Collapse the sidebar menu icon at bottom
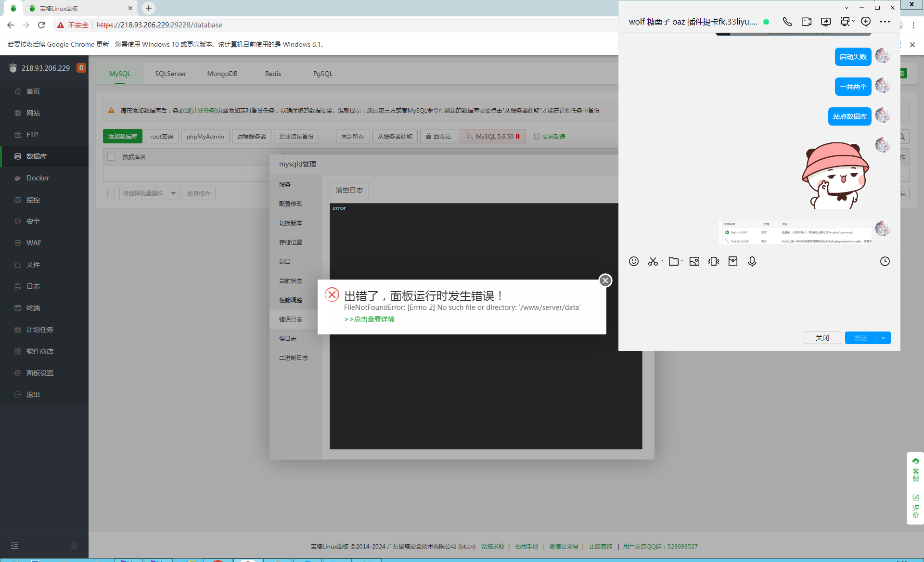The height and width of the screenshot is (562, 924). click(14, 546)
